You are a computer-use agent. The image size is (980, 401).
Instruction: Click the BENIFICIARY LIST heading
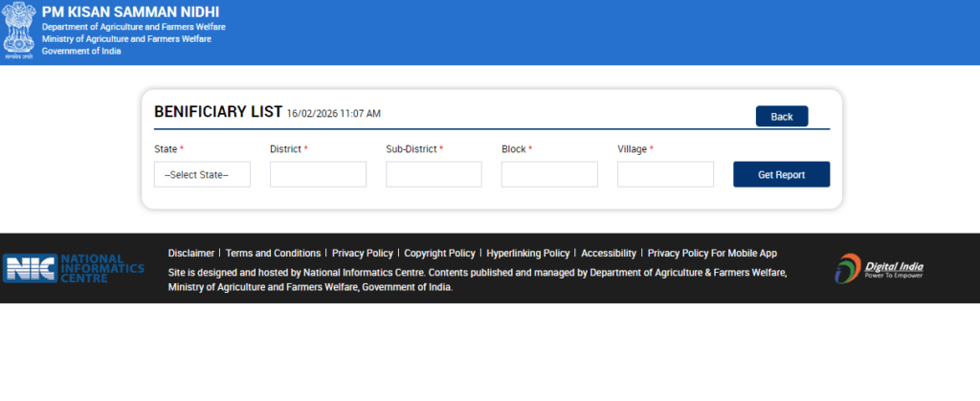tap(218, 112)
